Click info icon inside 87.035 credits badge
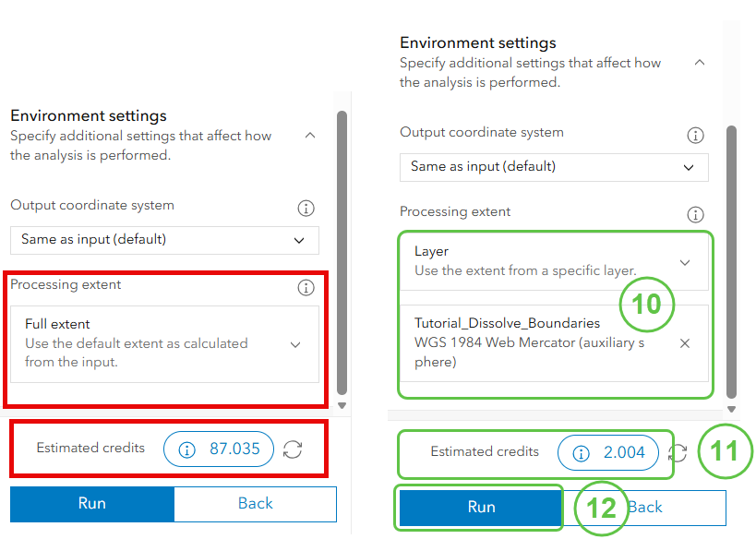The image size is (756, 539). pyautogui.click(x=187, y=449)
